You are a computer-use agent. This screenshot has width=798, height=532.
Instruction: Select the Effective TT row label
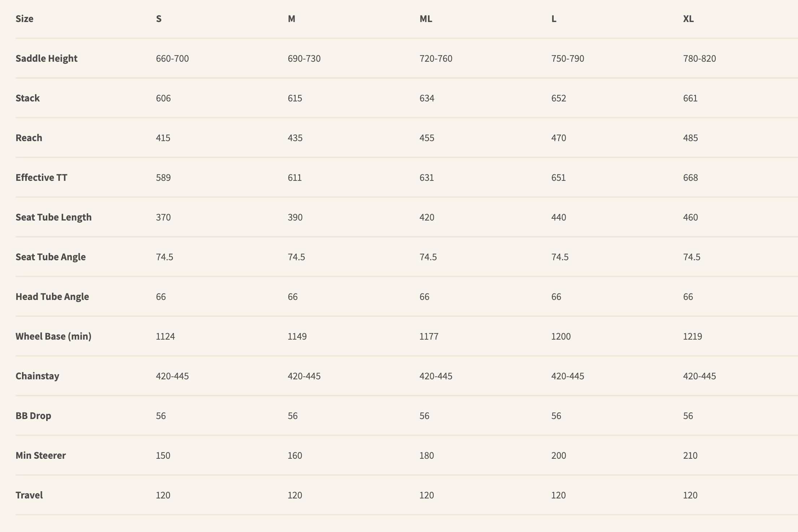42,178
